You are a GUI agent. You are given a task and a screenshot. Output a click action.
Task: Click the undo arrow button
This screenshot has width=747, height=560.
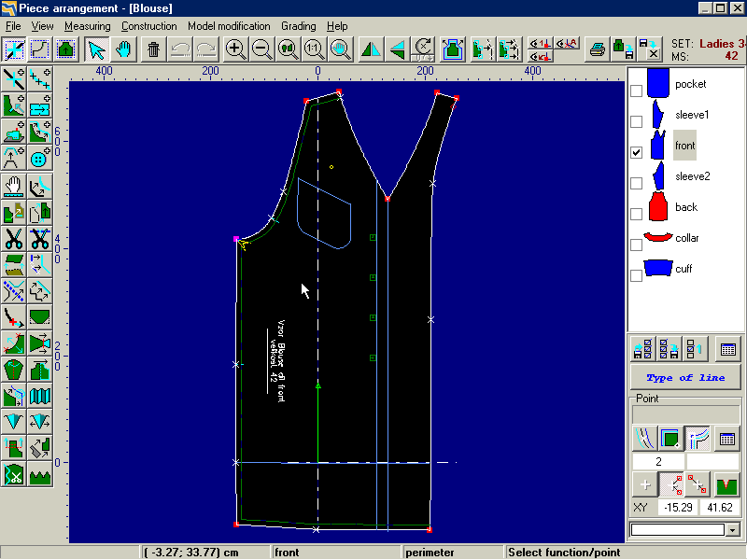point(180,49)
